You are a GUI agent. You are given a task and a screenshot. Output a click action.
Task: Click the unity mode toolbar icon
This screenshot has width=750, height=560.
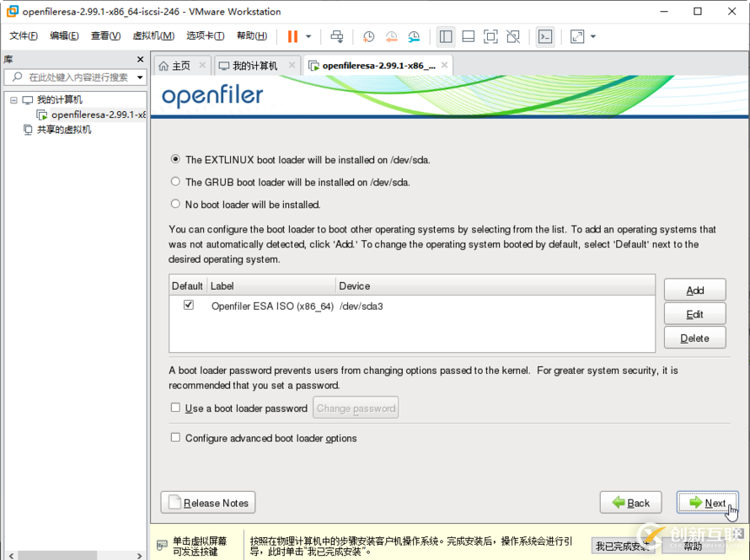[x=512, y=36]
